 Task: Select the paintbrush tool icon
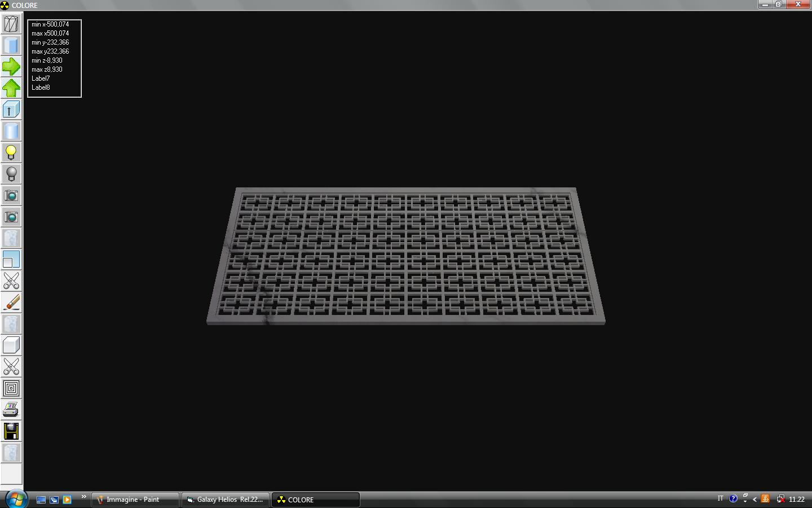pos(11,303)
